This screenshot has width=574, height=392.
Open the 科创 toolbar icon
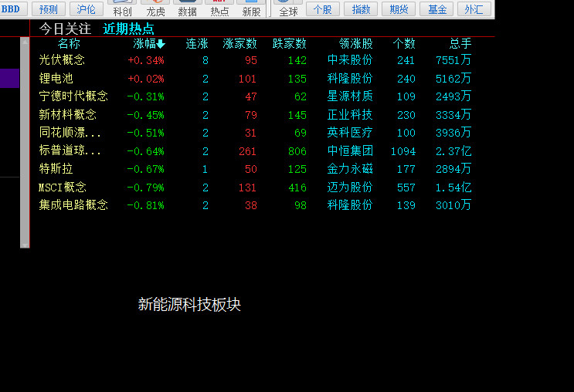122,8
